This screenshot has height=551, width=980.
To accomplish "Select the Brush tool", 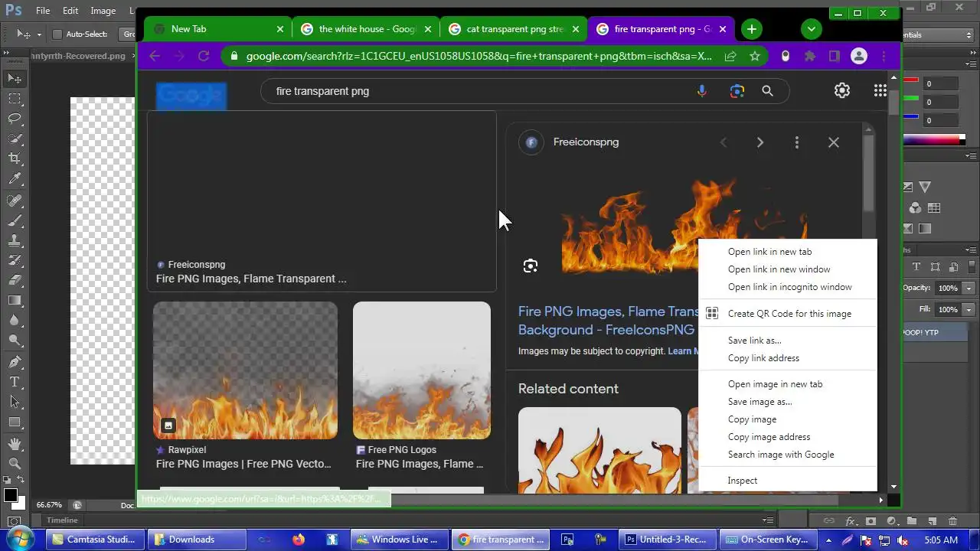I will coord(15,220).
